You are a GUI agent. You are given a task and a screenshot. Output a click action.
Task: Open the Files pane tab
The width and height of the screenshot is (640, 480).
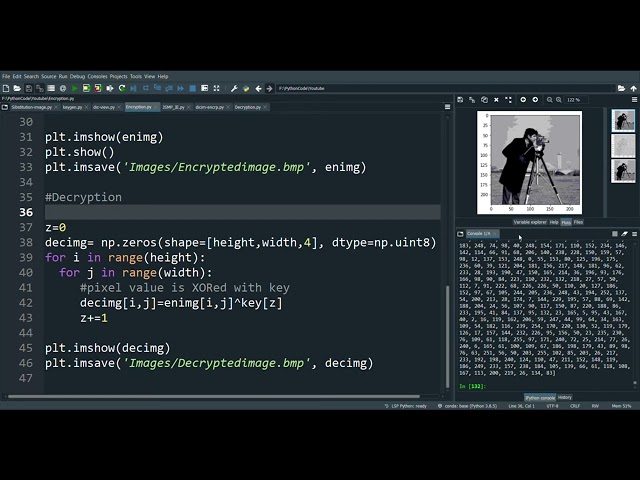pyautogui.click(x=578, y=222)
